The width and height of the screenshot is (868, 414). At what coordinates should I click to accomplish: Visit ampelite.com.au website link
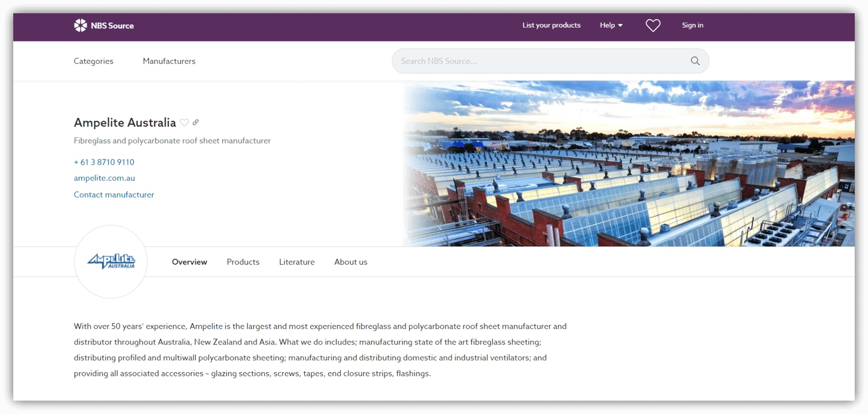click(104, 178)
